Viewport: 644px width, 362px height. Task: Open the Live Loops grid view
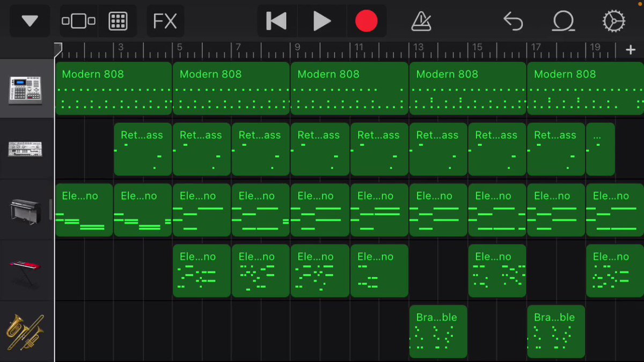[x=118, y=21]
